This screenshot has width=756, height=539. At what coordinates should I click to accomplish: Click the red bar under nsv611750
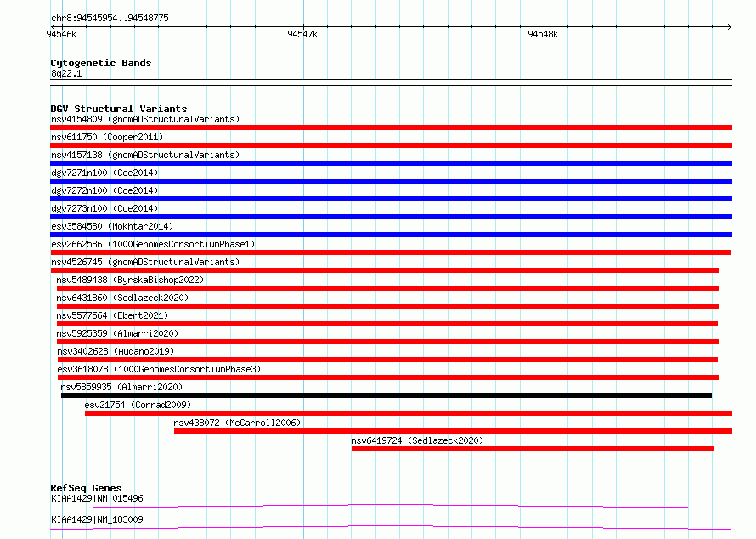click(391, 145)
